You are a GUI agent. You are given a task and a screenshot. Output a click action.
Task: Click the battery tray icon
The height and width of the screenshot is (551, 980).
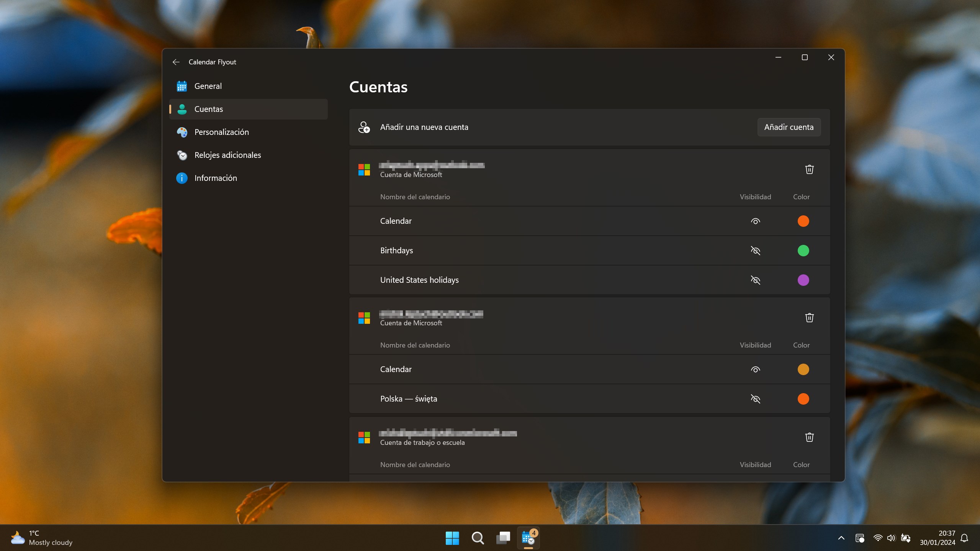[905, 538]
